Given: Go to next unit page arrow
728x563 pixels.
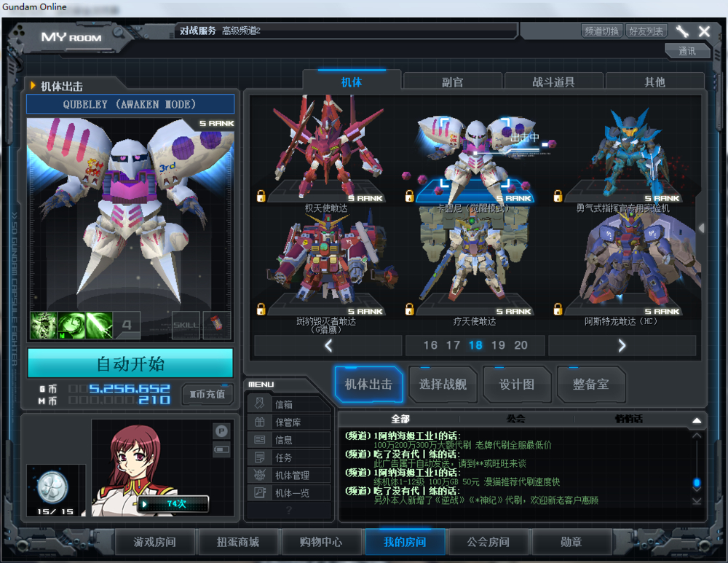Looking at the screenshot, I should (622, 346).
